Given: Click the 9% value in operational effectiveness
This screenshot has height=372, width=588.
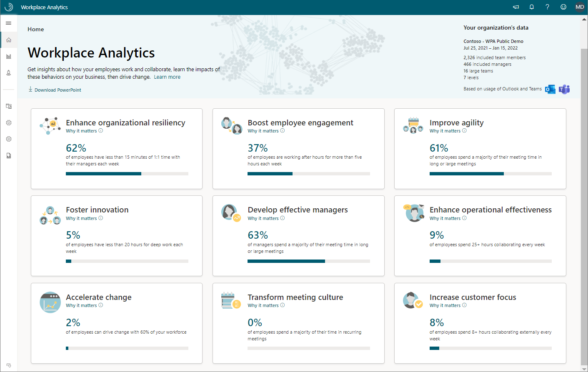Looking at the screenshot, I should click(x=437, y=235).
